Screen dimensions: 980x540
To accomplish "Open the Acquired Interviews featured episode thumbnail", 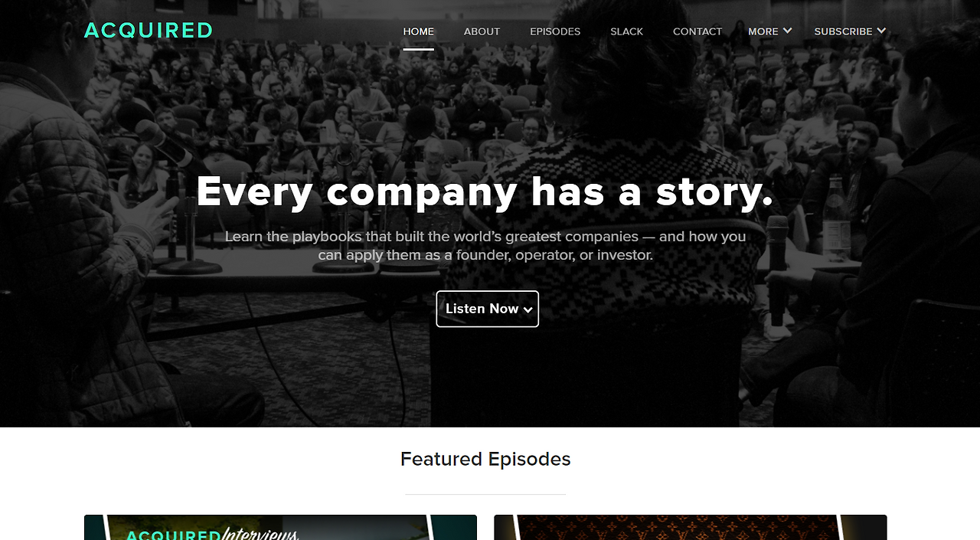I will (280, 528).
